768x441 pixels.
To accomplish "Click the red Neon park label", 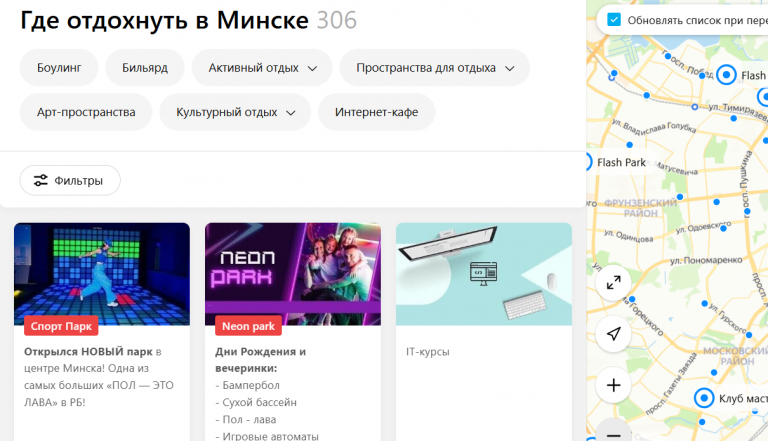I will [x=248, y=326].
